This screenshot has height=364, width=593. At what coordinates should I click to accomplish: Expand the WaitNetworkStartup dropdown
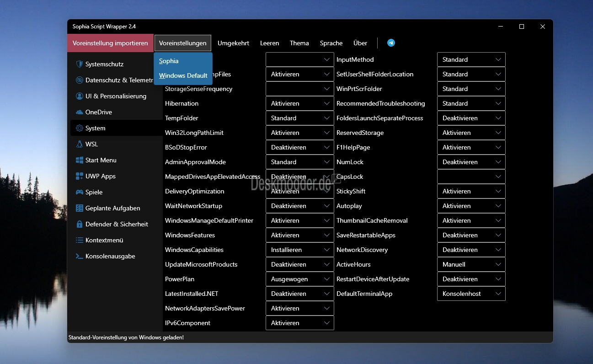300,206
